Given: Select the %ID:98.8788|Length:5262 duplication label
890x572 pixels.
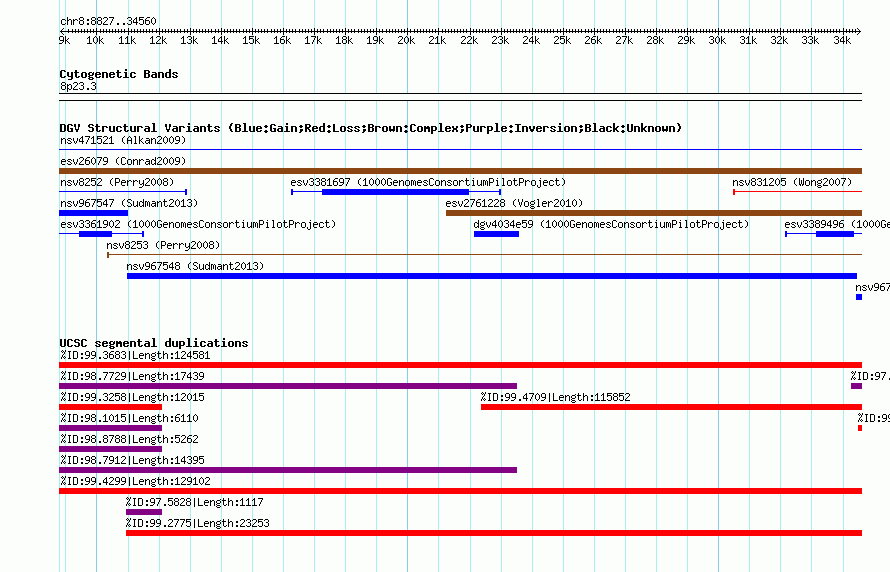Looking at the screenshot, I should point(129,439).
